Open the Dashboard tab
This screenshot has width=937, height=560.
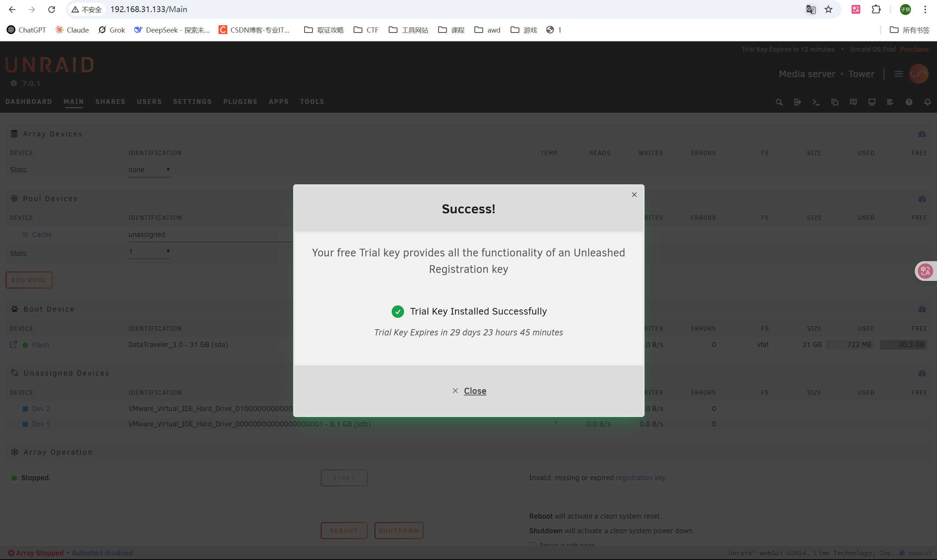tap(29, 102)
